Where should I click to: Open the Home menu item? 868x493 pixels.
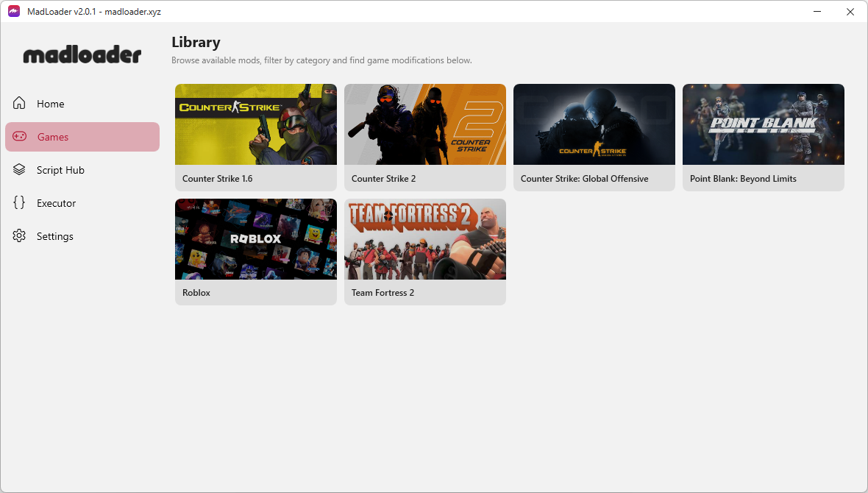tap(51, 104)
